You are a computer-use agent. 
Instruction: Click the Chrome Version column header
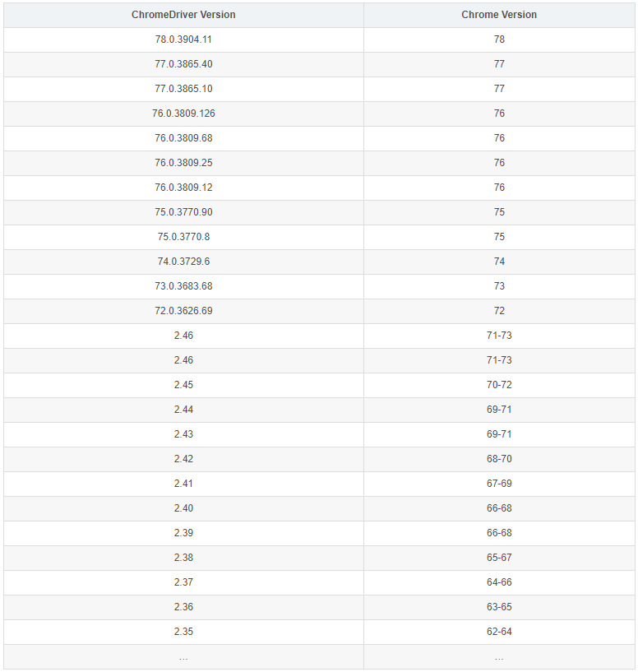pos(499,15)
